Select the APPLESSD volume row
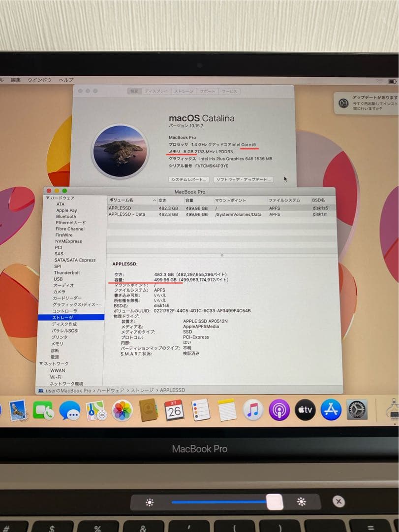This screenshot has width=399, height=532. pyautogui.click(x=222, y=208)
